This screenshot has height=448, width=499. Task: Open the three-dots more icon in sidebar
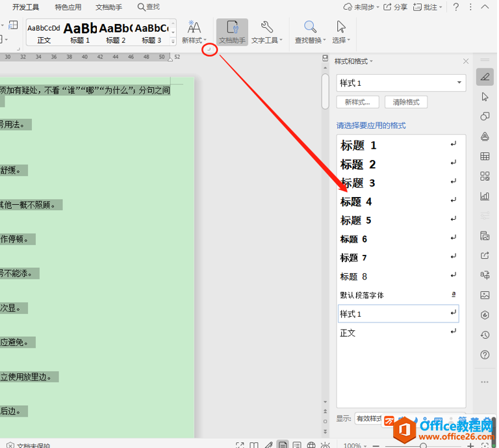(x=485, y=382)
